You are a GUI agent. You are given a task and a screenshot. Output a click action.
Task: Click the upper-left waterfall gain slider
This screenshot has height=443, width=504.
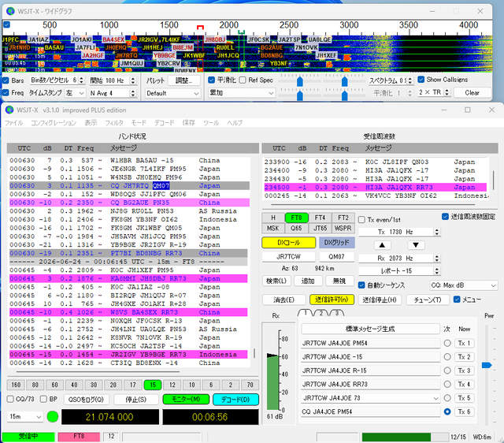tap(299, 81)
